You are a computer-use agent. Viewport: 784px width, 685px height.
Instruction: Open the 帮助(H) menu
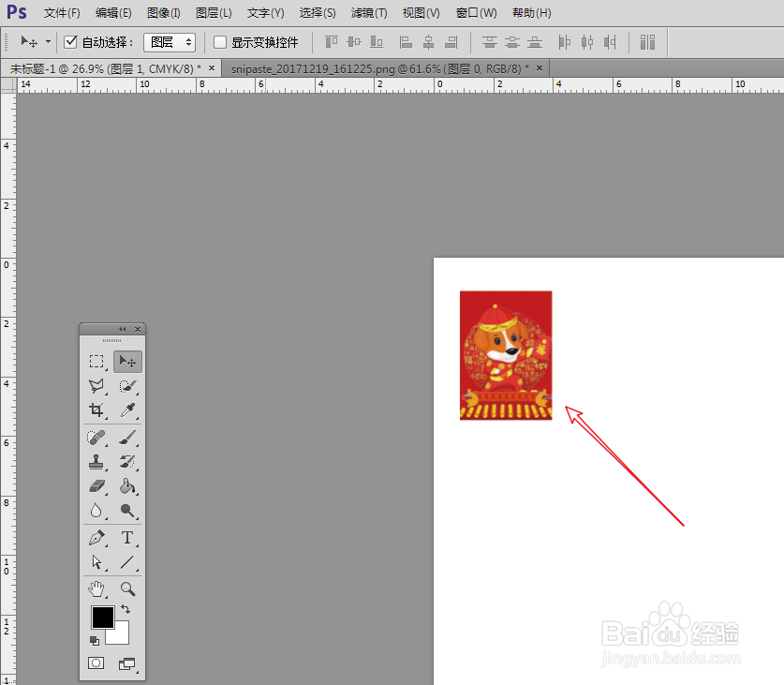tap(531, 13)
